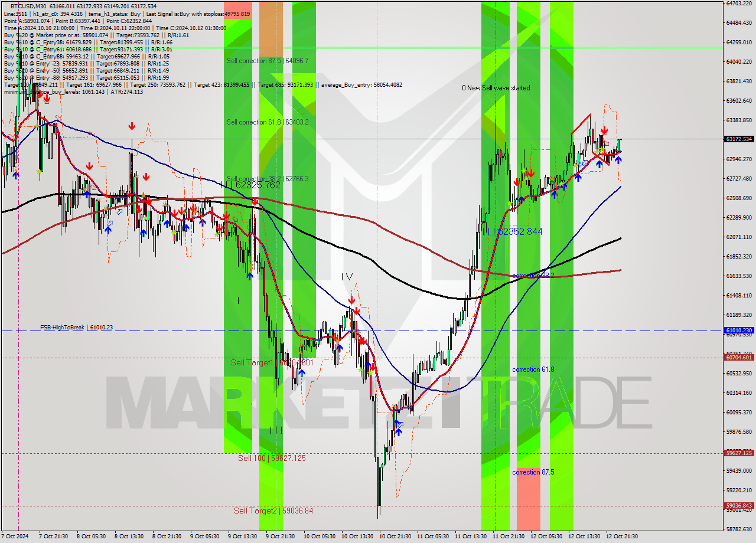Click the 'average_Buy_entry: 58054.4082' text
Image resolution: width=756 pixels, height=543 pixels.
361,85
